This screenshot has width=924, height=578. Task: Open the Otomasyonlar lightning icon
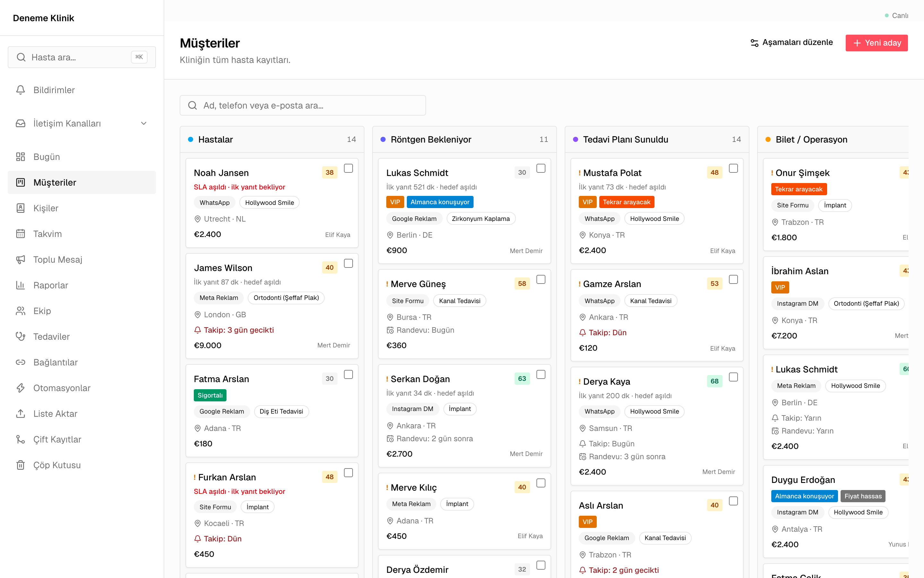point(21,388)
